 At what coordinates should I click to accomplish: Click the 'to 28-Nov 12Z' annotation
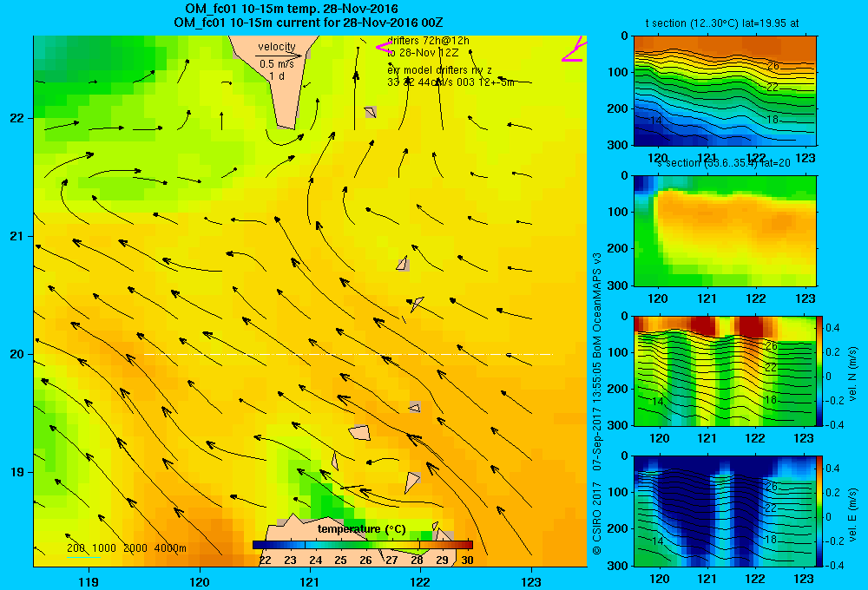tap(423, 53)
